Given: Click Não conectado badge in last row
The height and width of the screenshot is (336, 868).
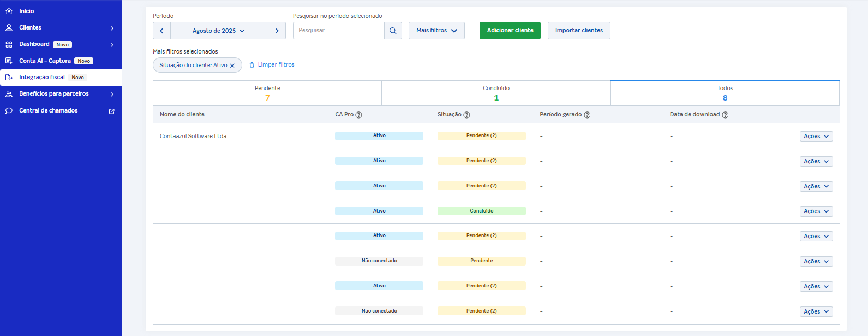Looking at the screenshot, I should point(379,311).
